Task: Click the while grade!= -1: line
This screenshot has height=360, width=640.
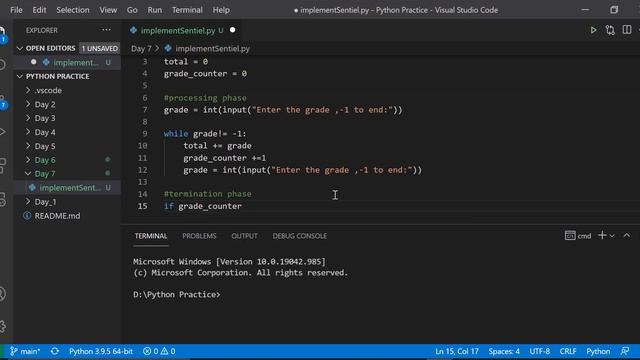Action: pyautogui.click(x=205, y=133)
